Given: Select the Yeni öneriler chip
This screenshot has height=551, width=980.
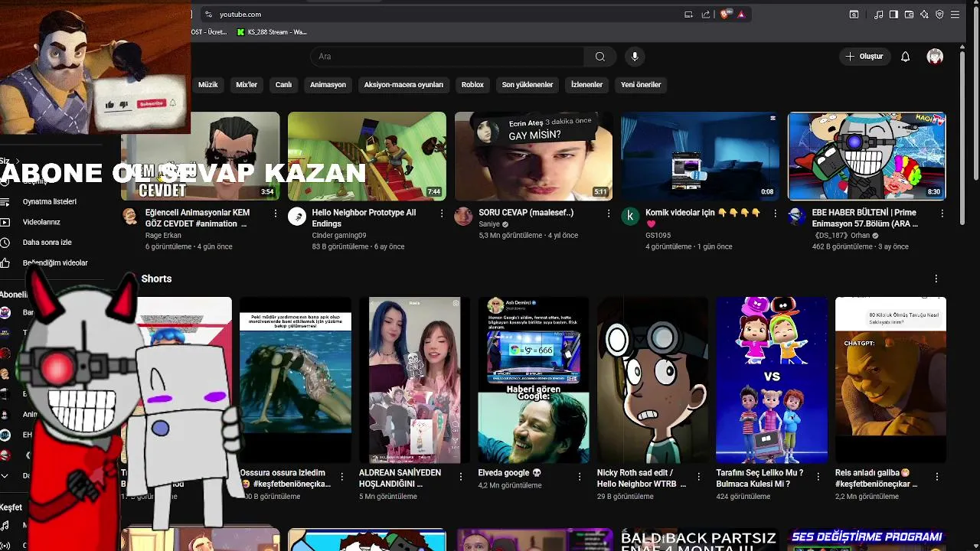Looking at the screenshot, I should (x=641, y=85).
